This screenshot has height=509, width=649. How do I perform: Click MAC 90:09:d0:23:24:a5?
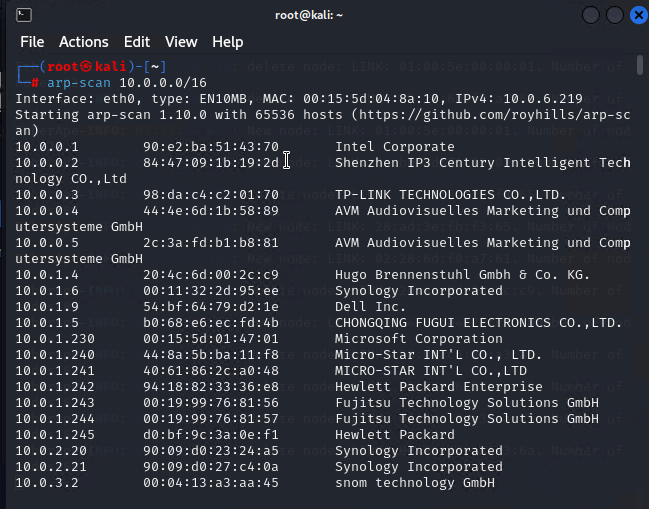211,451
